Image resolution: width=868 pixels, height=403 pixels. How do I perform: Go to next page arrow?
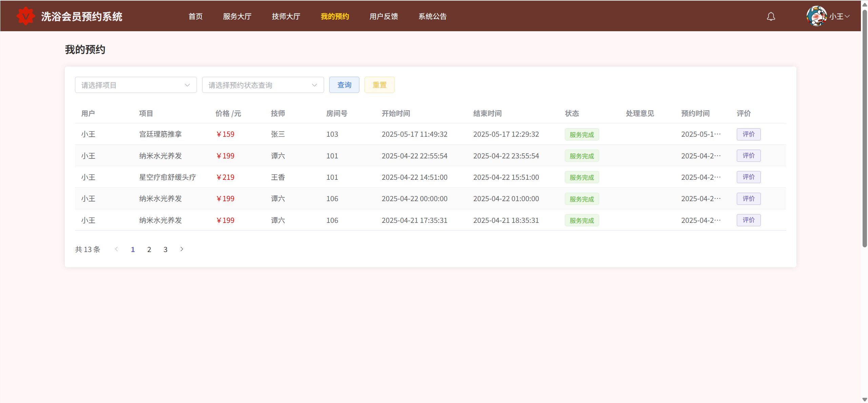(182, 249)
